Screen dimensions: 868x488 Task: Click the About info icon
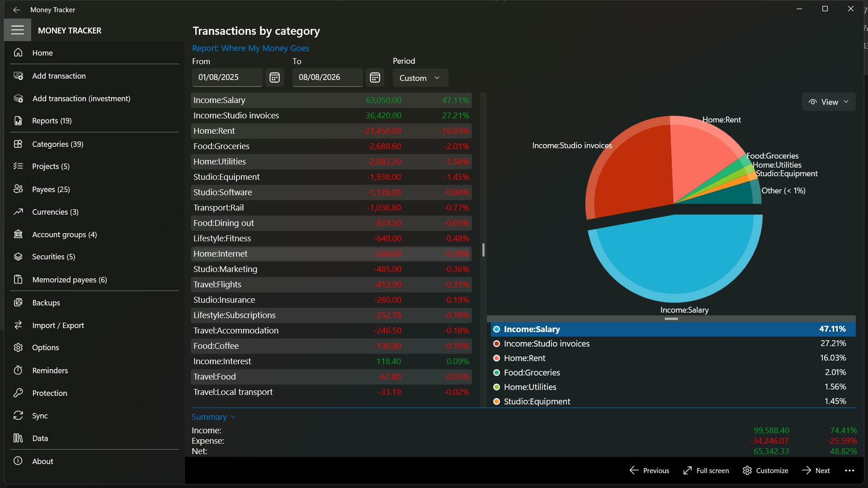pyautogui.click(x=18, y=461)
